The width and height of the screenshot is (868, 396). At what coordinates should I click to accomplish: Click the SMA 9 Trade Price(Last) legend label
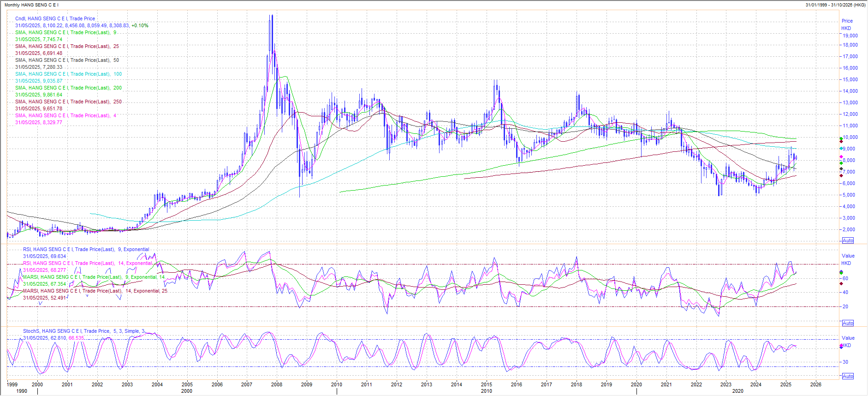coord(65,33)
